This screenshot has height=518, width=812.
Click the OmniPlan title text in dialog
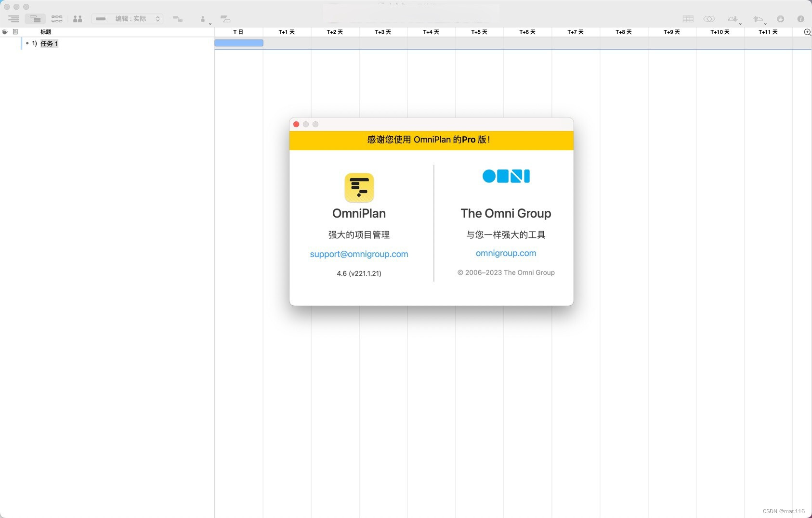(359, 213)
